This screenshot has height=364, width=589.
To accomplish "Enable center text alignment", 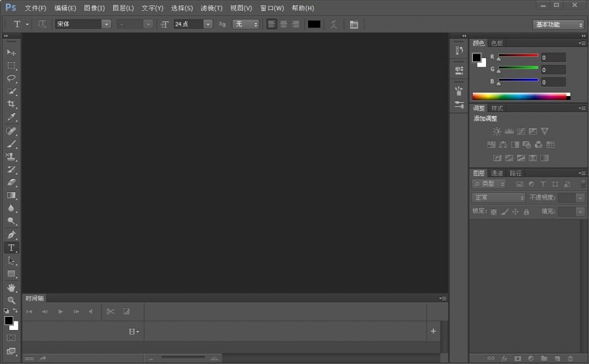I will (284, 24).
